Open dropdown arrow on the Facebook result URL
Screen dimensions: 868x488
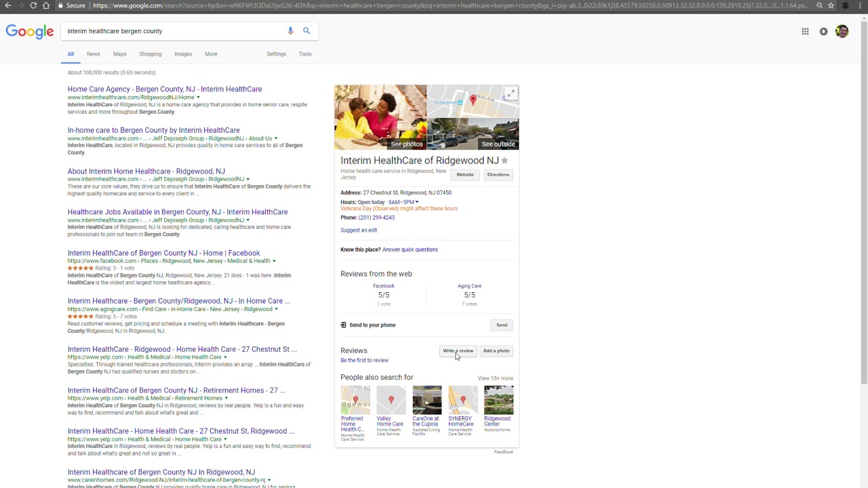tap(274, 261)
